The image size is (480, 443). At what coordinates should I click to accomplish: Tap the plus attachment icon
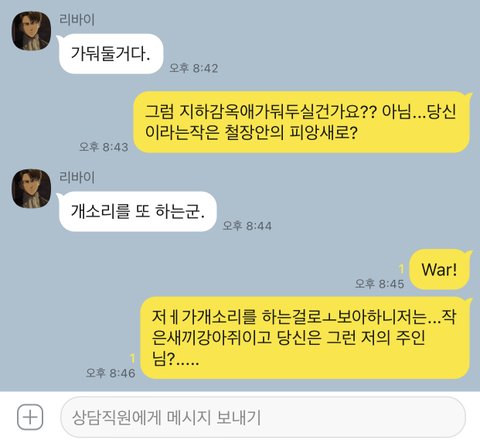click(x=30, y=417)
